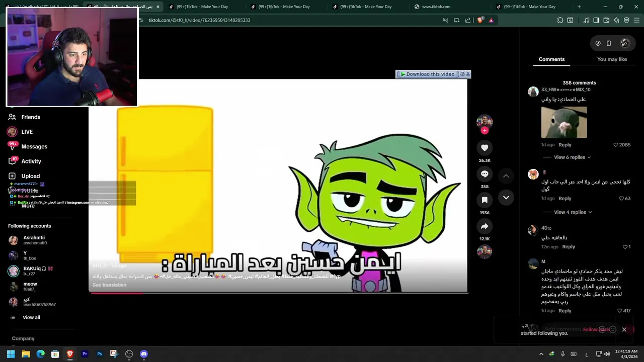644x362 pixels.
Task: Open the Asrahmtii following account
Action: click(x=34, y=240)
